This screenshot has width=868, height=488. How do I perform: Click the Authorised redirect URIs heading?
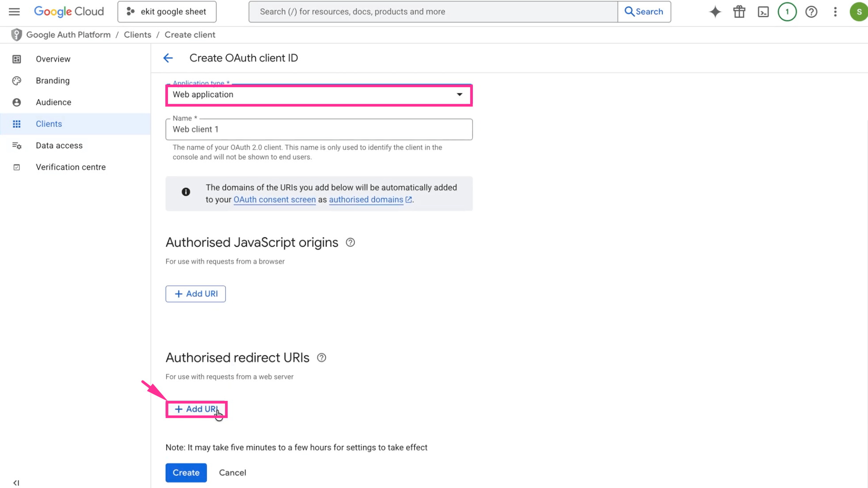click(237, 358)
